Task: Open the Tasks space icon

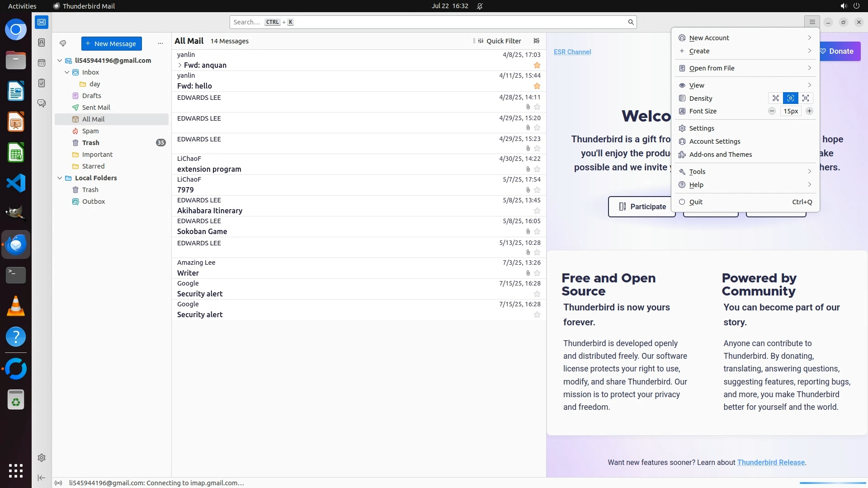Action: click(42, 83)
